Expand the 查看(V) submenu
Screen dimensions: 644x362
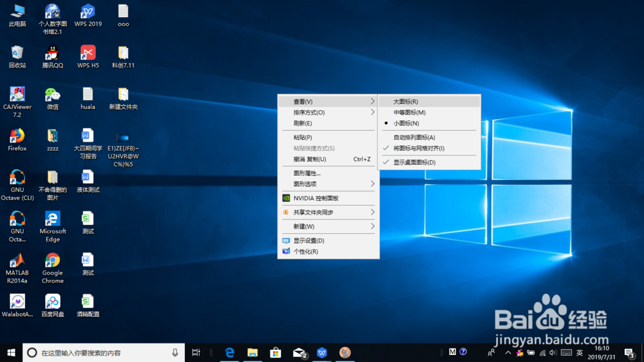pyautogui.click(x=328, y=102)
